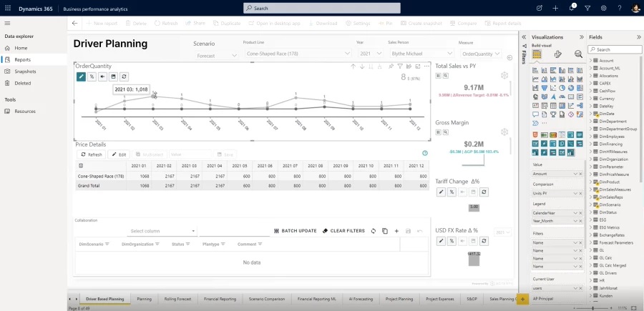Click the copy icon in Collaboration toolbar
This screenshot has width=644, height=311.
(x=385, y=231)
